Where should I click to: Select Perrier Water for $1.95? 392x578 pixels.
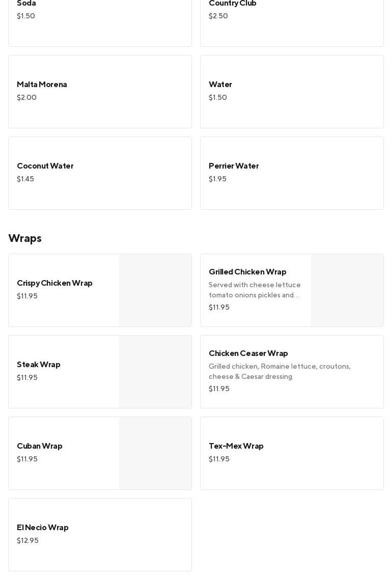click(x=291, y=173)
